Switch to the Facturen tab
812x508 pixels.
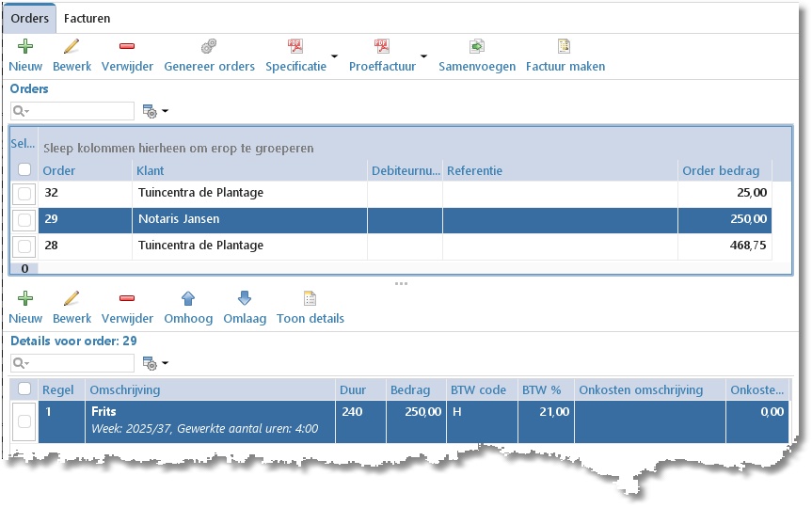87,19
